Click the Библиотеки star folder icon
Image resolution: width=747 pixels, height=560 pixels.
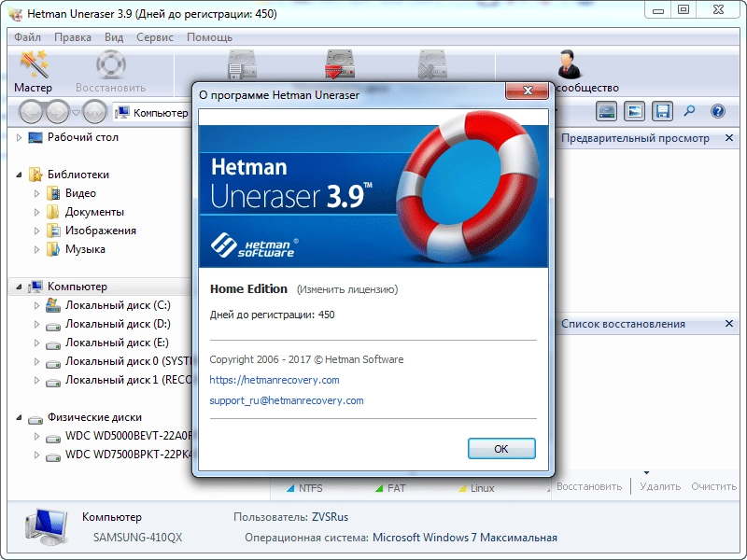(x=35, y=175)
